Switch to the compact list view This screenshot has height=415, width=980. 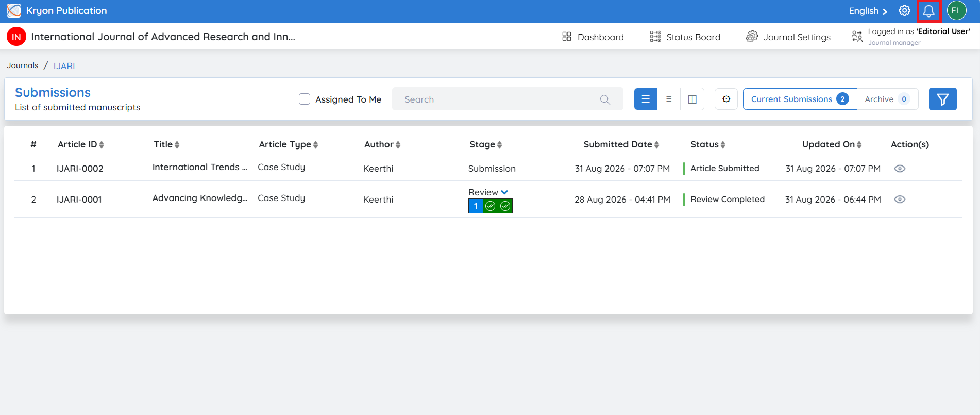tap(669, 99)
